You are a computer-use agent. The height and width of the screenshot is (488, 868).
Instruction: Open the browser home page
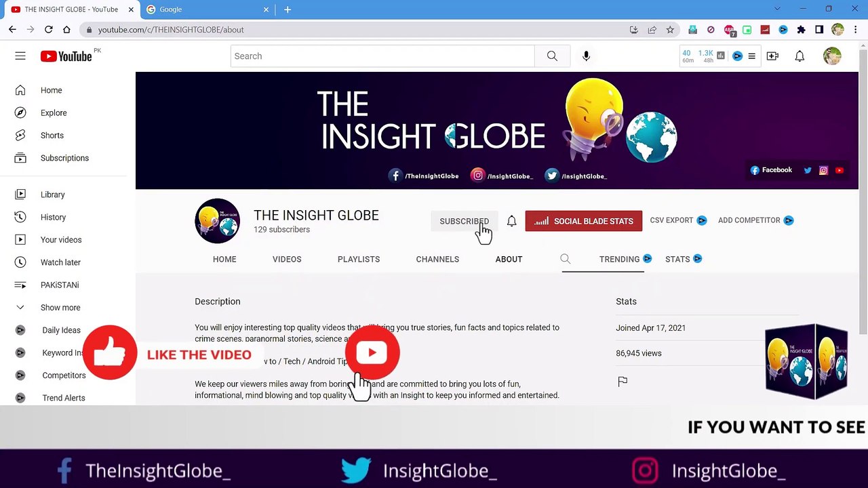(66, 30)
